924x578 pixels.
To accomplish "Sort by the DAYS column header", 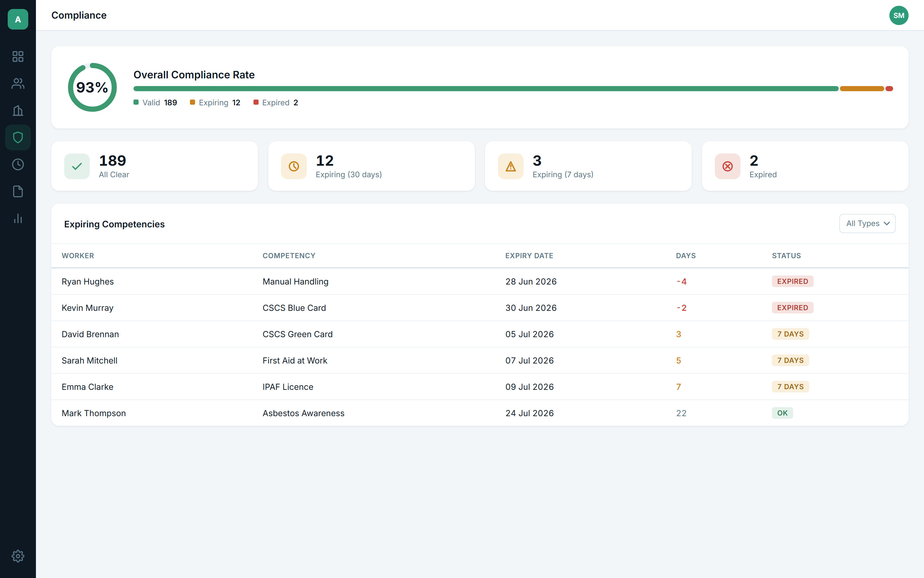I will point(686,256).
